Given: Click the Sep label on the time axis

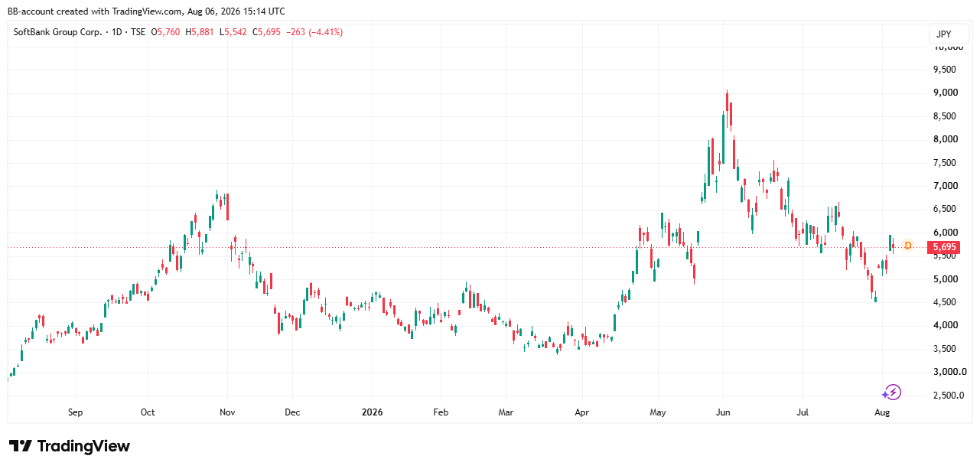Looking at the screenshot, I should click(x=75, y=412).
